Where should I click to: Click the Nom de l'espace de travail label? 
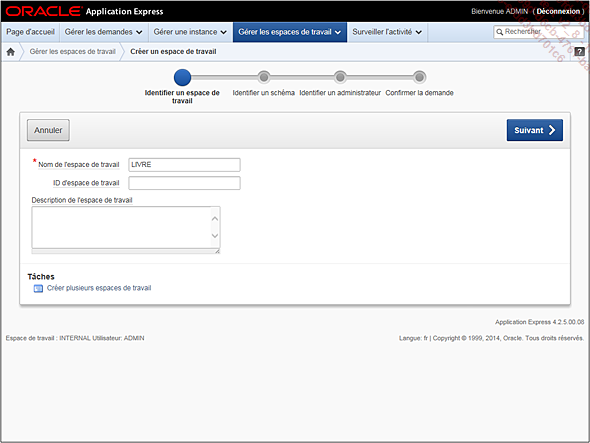point(79,164)
